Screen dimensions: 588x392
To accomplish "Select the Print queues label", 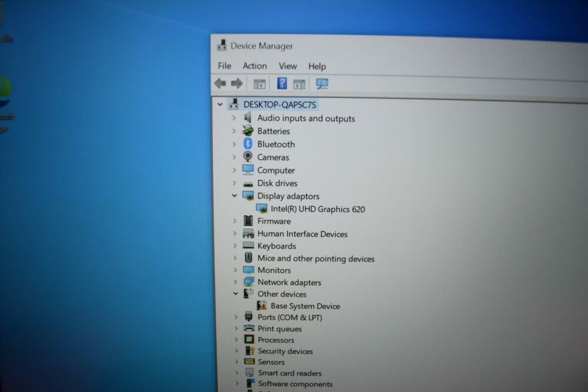I will coord(279,329).
